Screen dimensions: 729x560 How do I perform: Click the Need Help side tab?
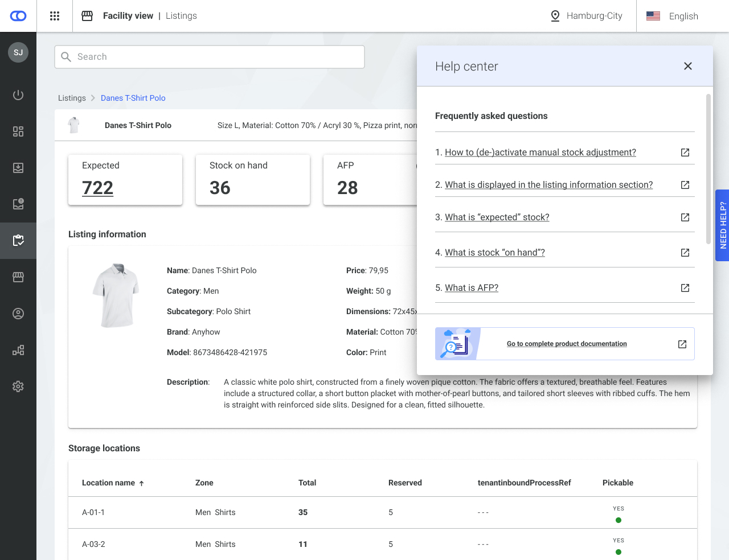(x=722, y=225)
